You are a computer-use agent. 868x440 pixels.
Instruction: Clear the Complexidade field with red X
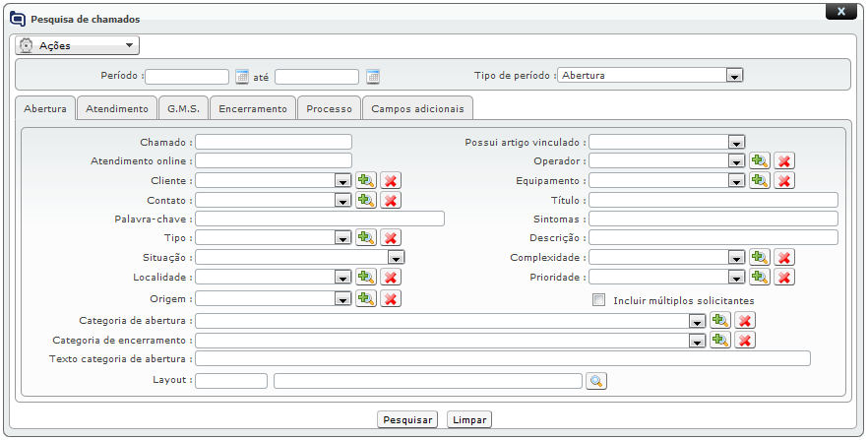pyautogui.click(x=783, y=257)
